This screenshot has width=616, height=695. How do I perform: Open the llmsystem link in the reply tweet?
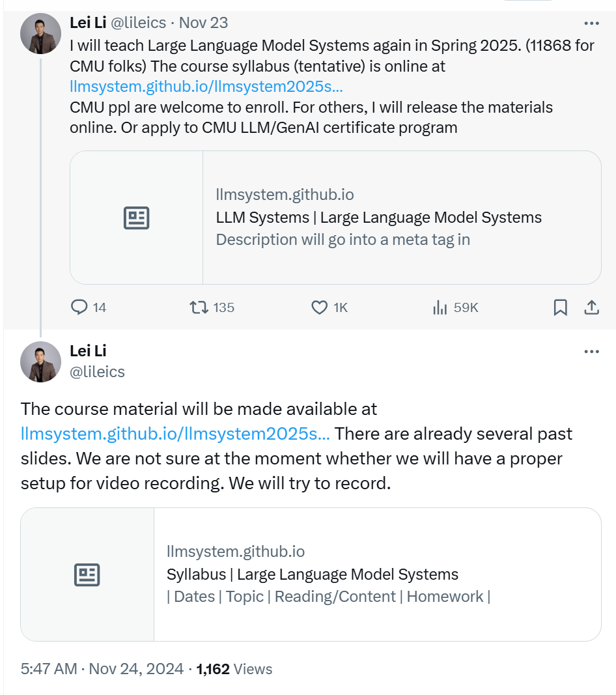click(175, 434)
